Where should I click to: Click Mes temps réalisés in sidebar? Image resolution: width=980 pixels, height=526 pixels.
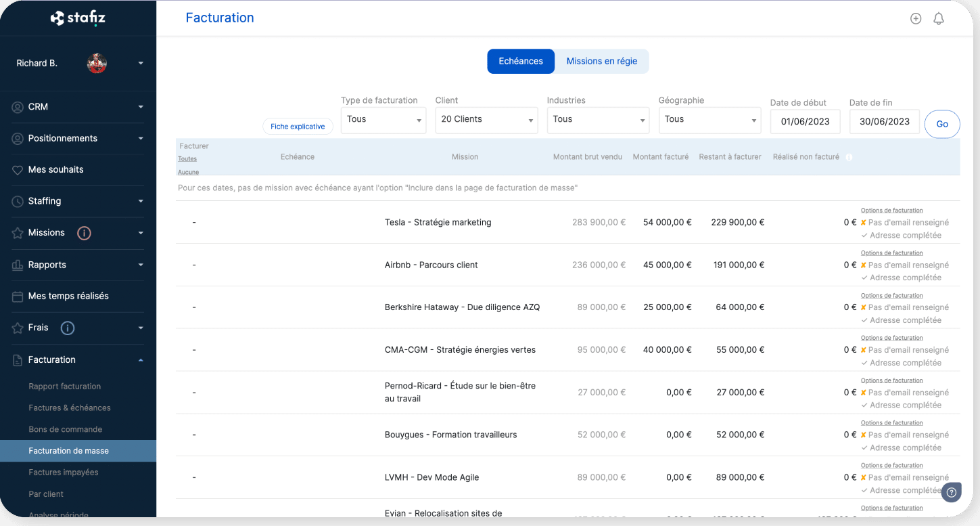pyautogui.click(x=68, y=297)
